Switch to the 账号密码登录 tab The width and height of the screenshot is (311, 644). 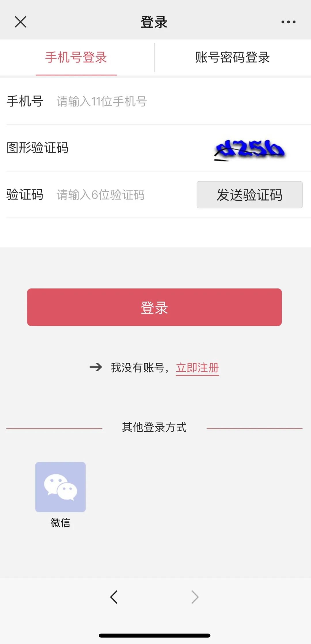[232, 58]
